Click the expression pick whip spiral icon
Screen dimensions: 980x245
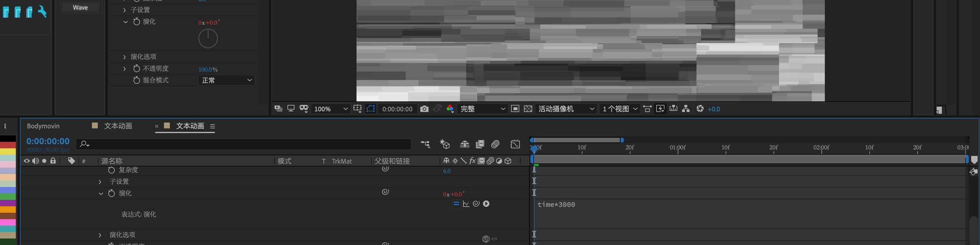point(476,204)
